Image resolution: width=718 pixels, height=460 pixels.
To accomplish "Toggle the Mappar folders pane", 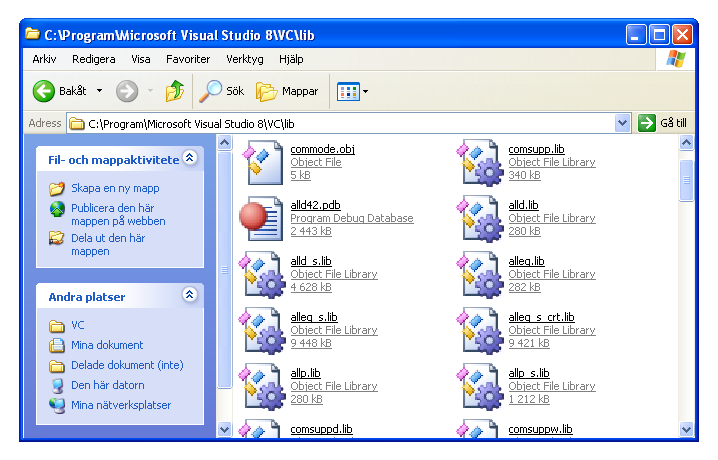I will pyautogui.click(x=287, y=91).
